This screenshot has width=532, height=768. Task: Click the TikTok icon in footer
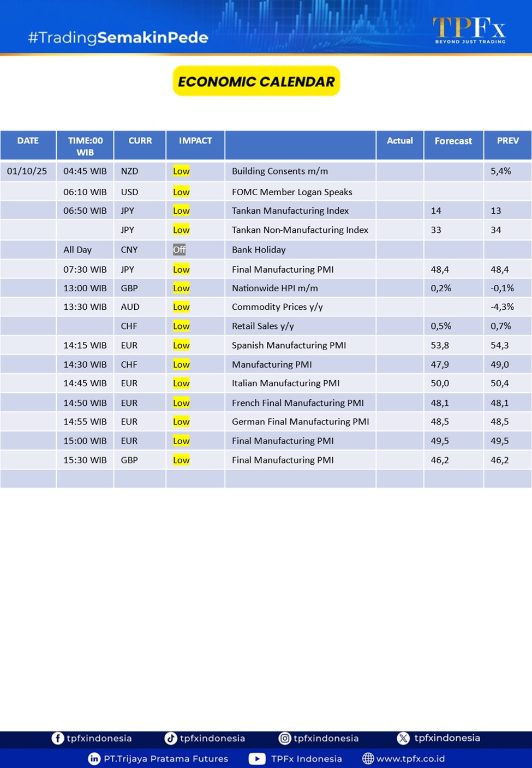tap(171, 738)
